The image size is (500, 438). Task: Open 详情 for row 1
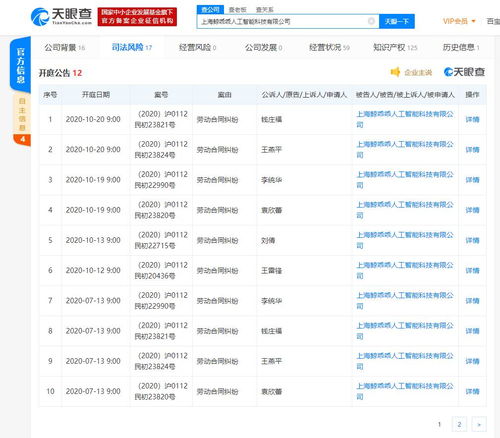[x=472, y=119]
